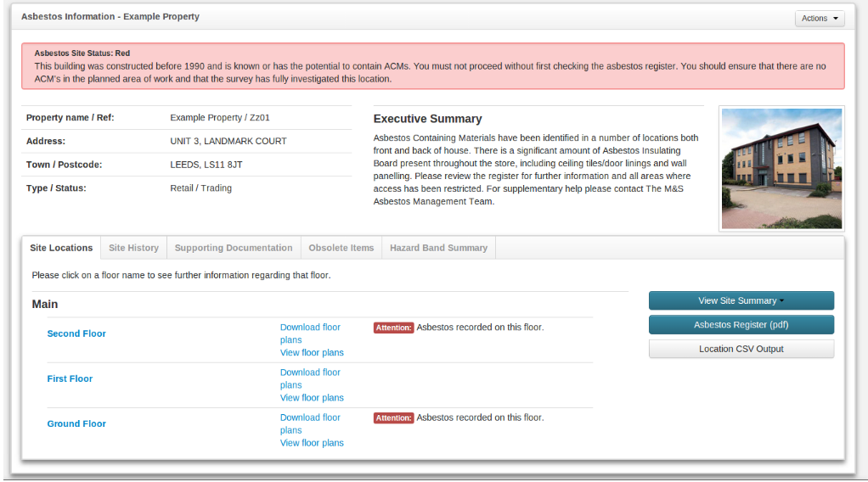This screenshot has height=482, width=868.
Task: Download floor plans for Second Floor
Action: tap(310, 328)
